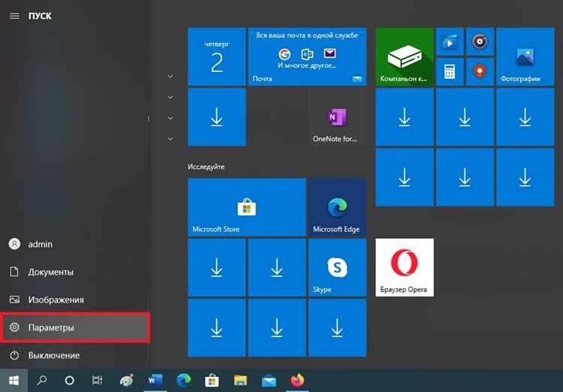Viewport: 563px width, 392px height.
Task: Open the green Компаньон к... tile
Action: pyautogui.click(x=405, y=57)
